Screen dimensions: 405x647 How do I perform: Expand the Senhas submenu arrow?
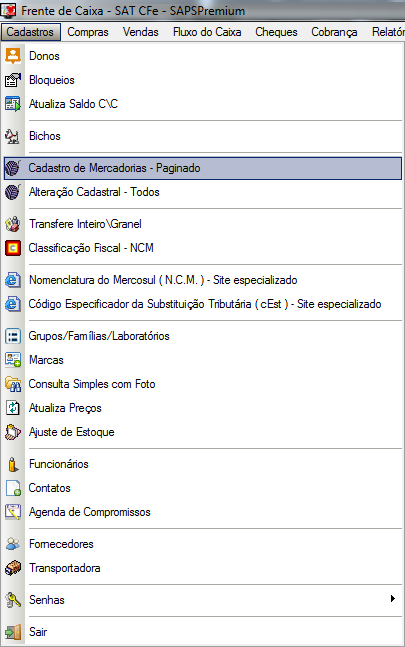393,599
